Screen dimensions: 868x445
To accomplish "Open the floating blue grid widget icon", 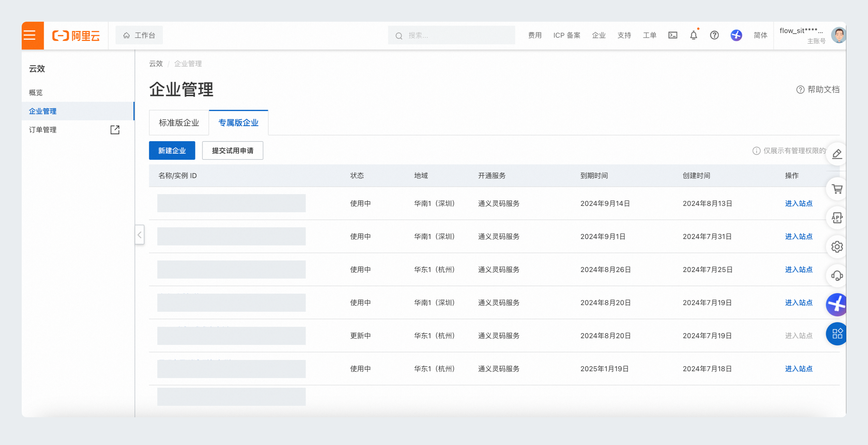I will pos(837,334).
